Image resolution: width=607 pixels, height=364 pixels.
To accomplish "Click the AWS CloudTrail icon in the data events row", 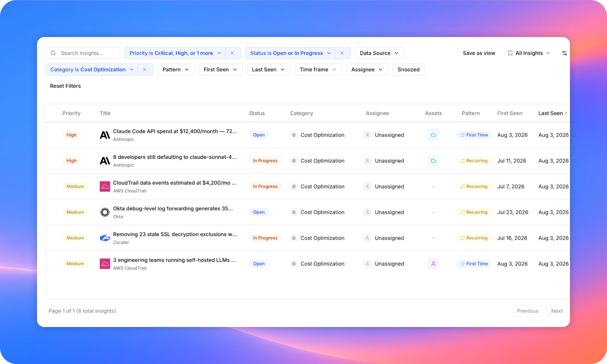I will coord(105,187).
